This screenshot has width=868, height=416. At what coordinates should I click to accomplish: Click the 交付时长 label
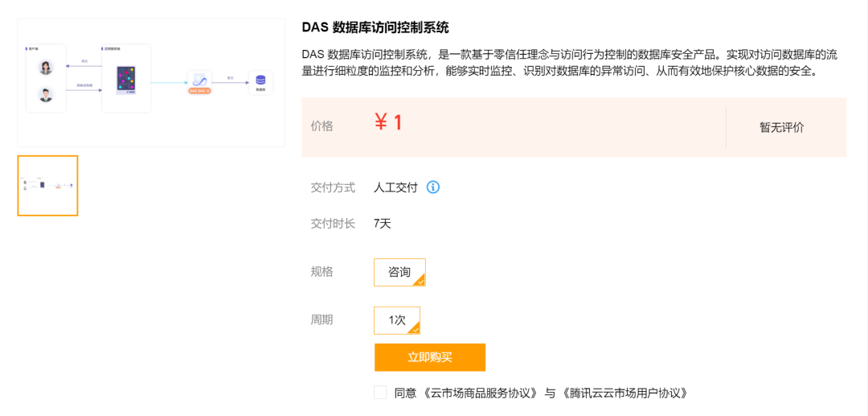tap(333, 224)
